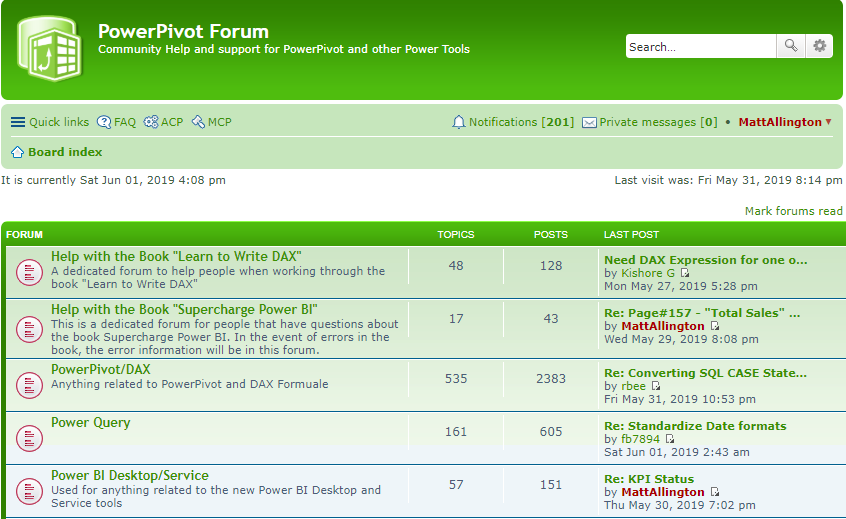Screen dimensions: 846x519
Task: Click the posts count 2383
Action: pyautogui.click(x=551, y=379)
